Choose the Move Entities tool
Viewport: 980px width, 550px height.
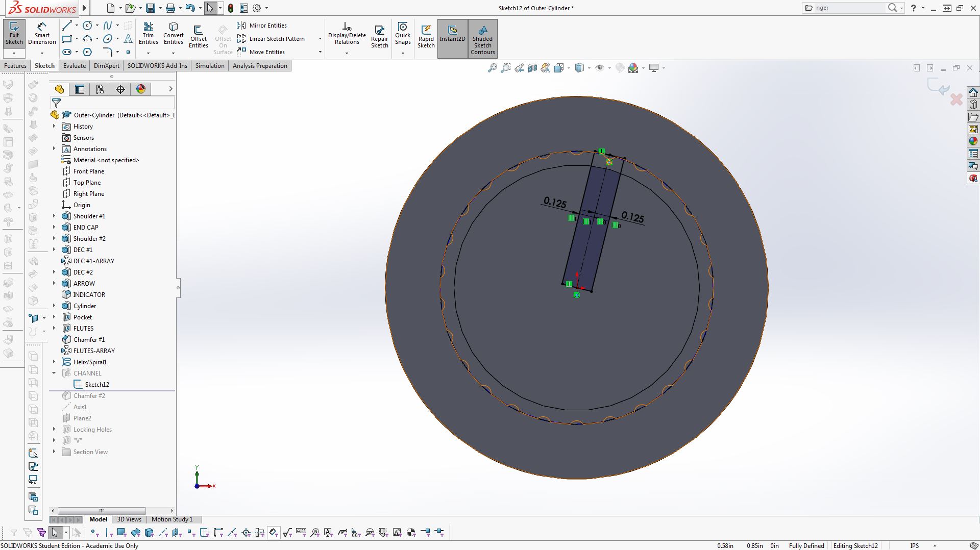point(261,52)
